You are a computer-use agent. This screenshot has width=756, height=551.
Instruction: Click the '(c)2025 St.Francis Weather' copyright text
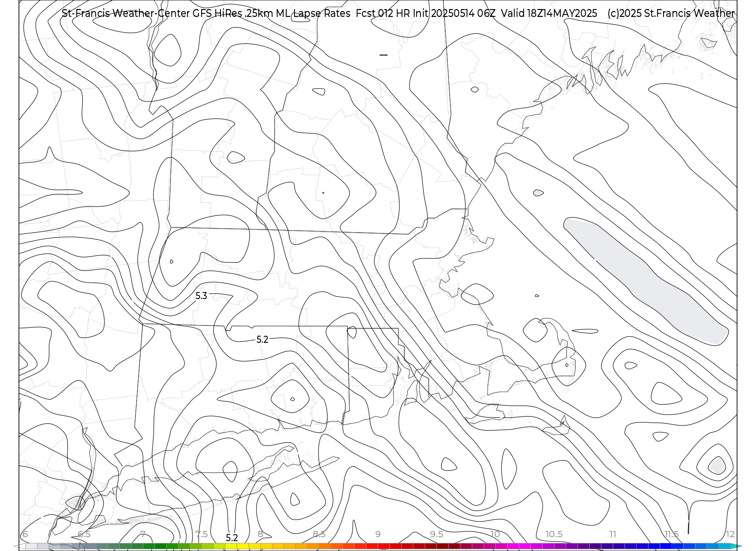671,13
